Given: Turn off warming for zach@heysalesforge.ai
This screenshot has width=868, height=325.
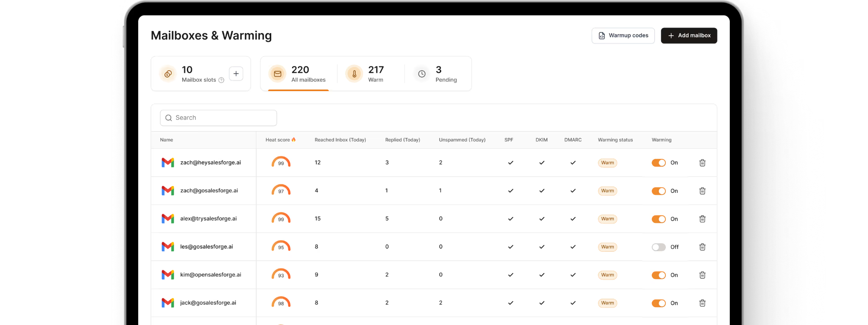Looking at the screenshot, I should 659,163.
